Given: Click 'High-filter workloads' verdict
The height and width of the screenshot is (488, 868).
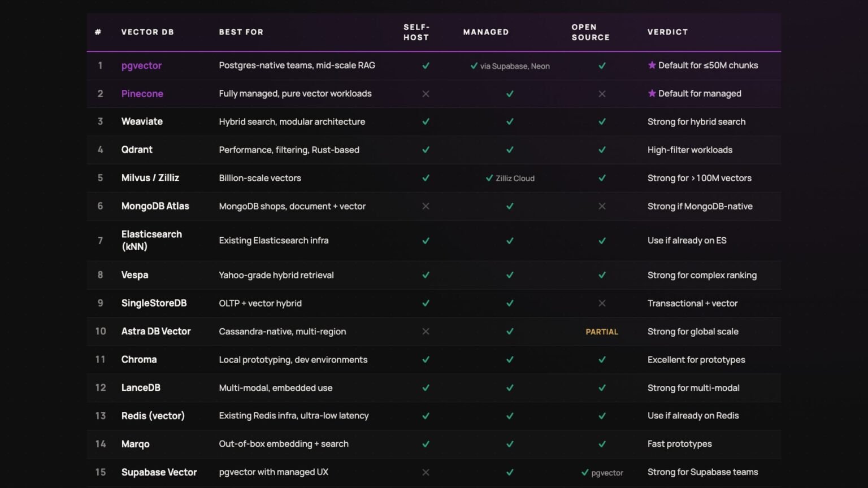Looking at the screenshot, I should coord(690,150).
